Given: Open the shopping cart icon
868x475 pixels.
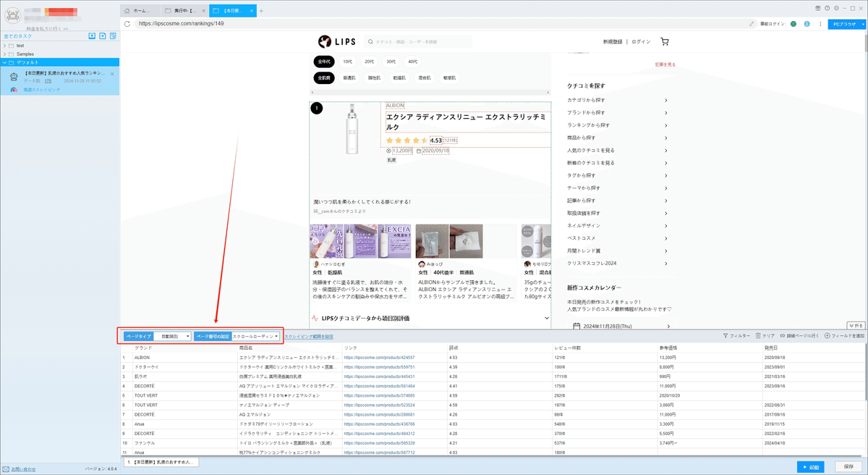Looking at the screenshot, I should 665,42.
